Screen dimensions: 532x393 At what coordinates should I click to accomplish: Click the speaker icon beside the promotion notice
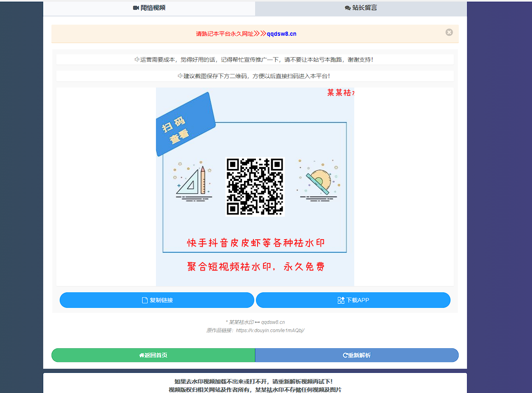(137, 59)
